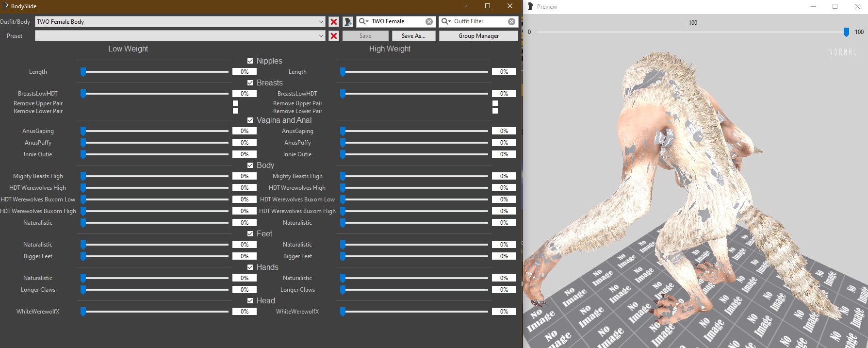Click Low Weight HDT Werewolves Buxom Low percent
The image size is (868, 348).
click(x=245, y=199)
